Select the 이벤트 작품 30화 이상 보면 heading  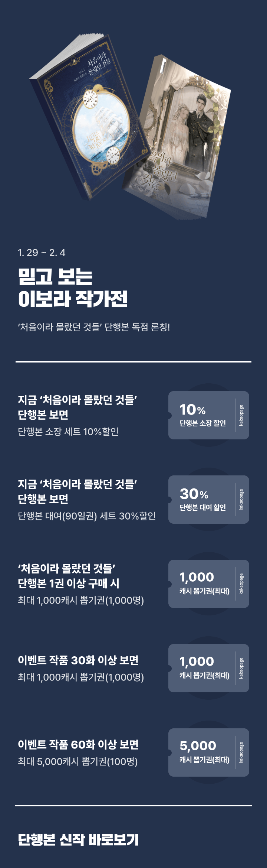tap(78, 660)
